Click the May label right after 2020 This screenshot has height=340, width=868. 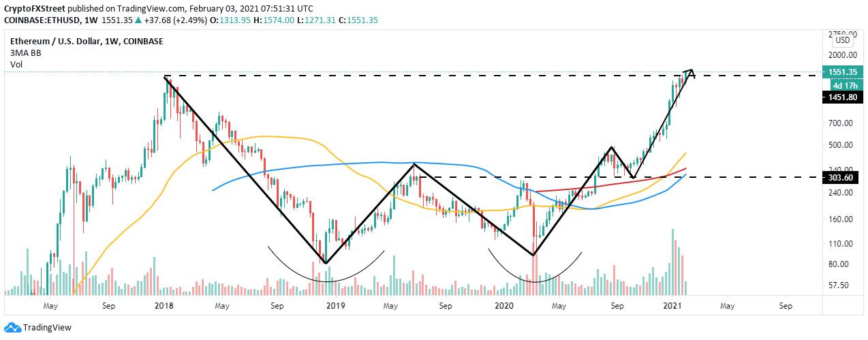point(560,307)
